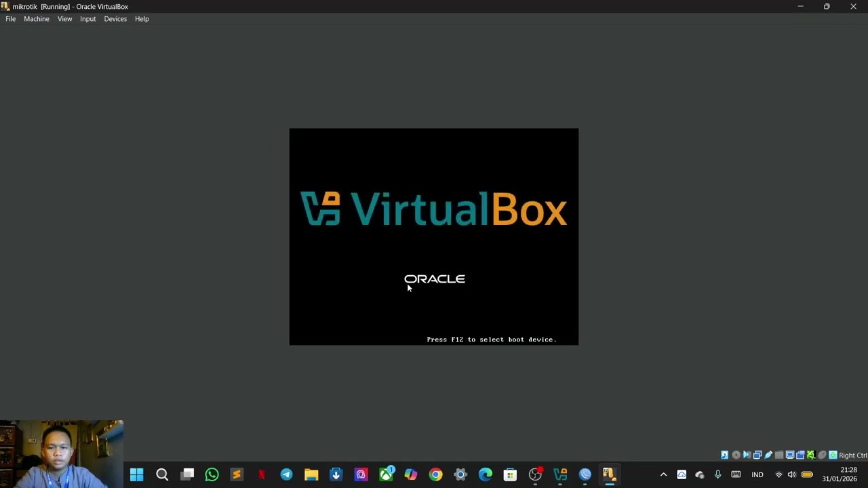Screen dimensions: 868x488
Task: Show hidden system tray icons chevron
Action: pos(663,474)
